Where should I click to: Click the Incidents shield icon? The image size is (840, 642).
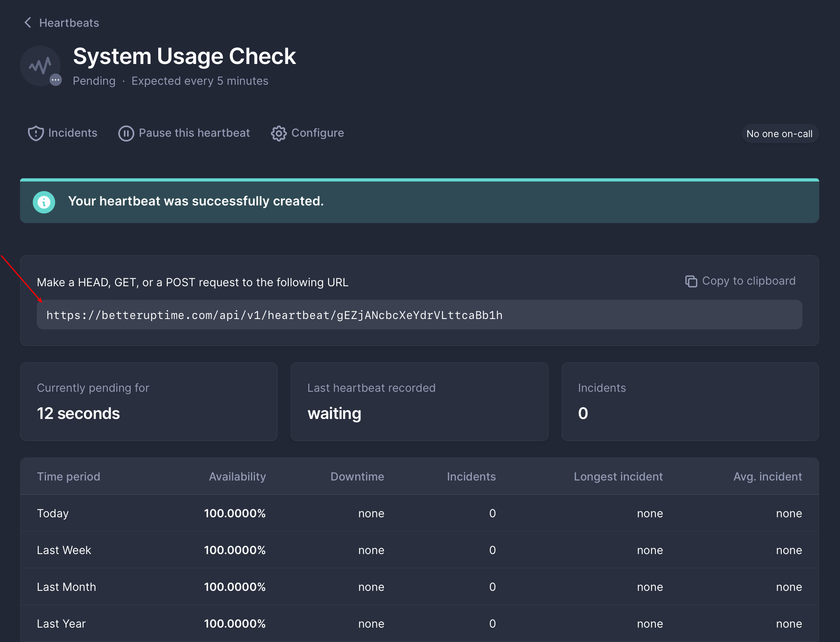(x=36, y=133)
